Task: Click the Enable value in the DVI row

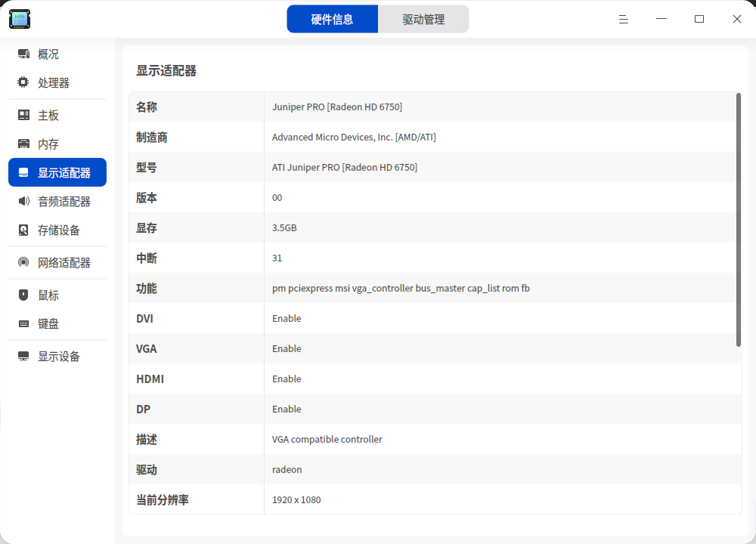Action: tap(287, 319)
